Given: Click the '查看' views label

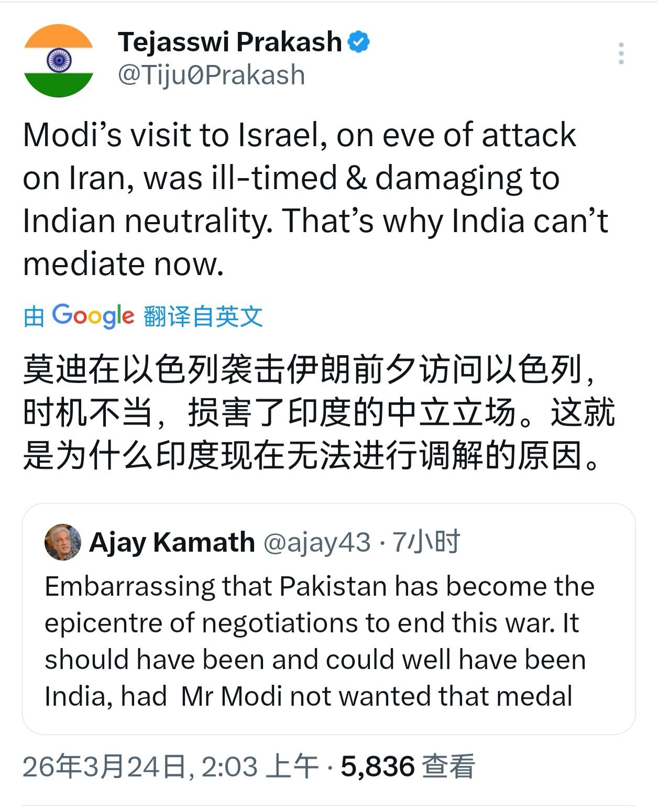Looking at the screenshot, I should [448, 767].
